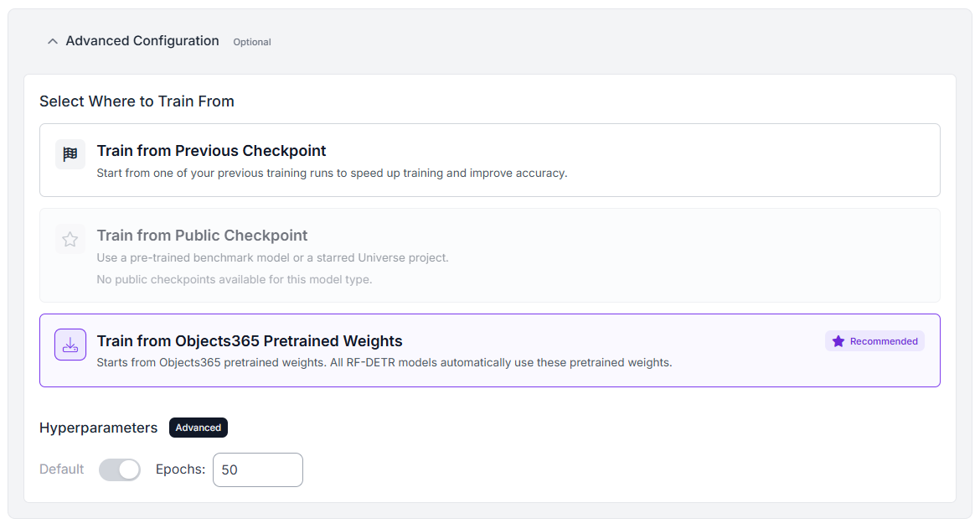Image resolution: width=980 pixels, height=529 pixels.
Task: Select Train from Previous Checkpoint title
Action: 211,151
